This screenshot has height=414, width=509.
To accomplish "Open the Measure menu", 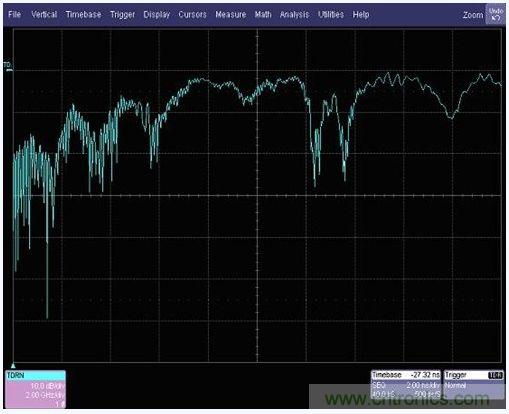I will 231,14.
